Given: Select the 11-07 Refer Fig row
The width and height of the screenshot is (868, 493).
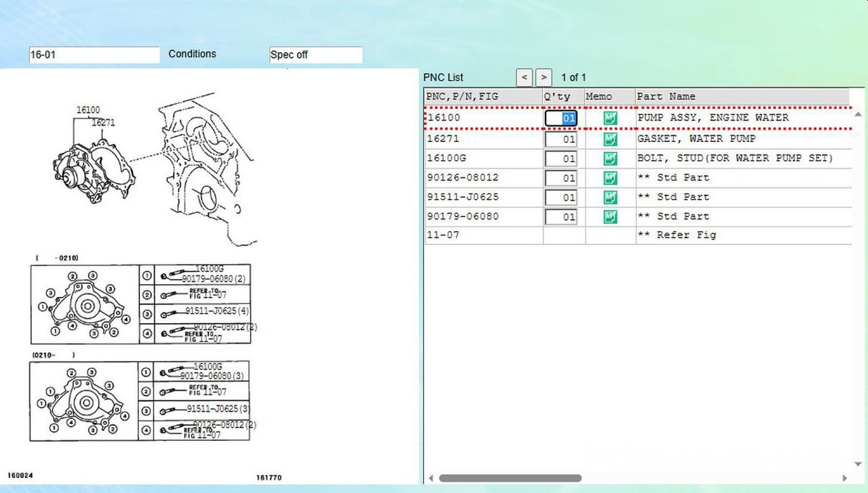Looking at the screenshot, I should pos(484,235).
